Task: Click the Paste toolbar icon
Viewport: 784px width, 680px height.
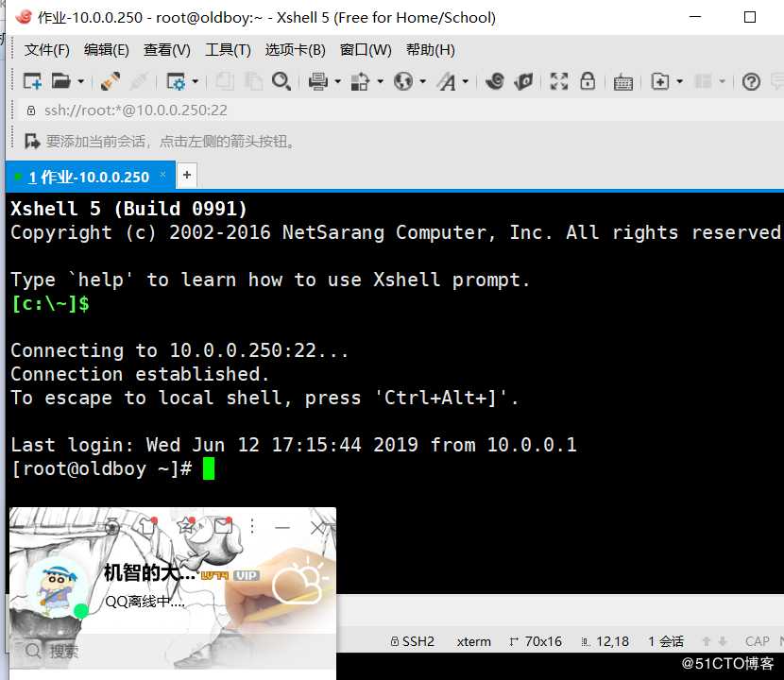Action: tap(253, 81)
